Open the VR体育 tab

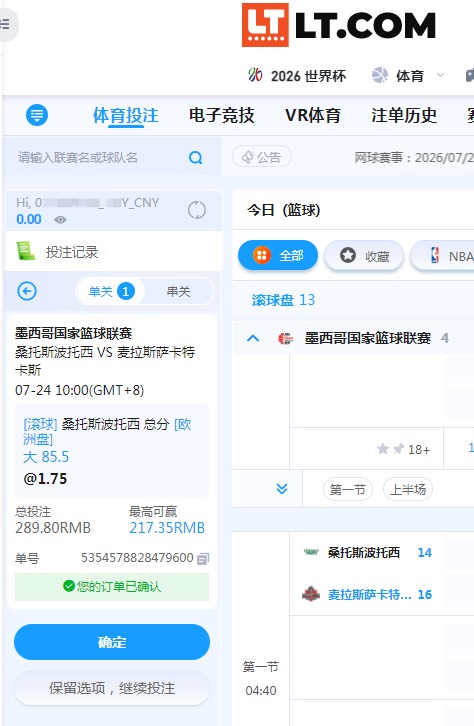pyautogui.click(x=312, y=115)
